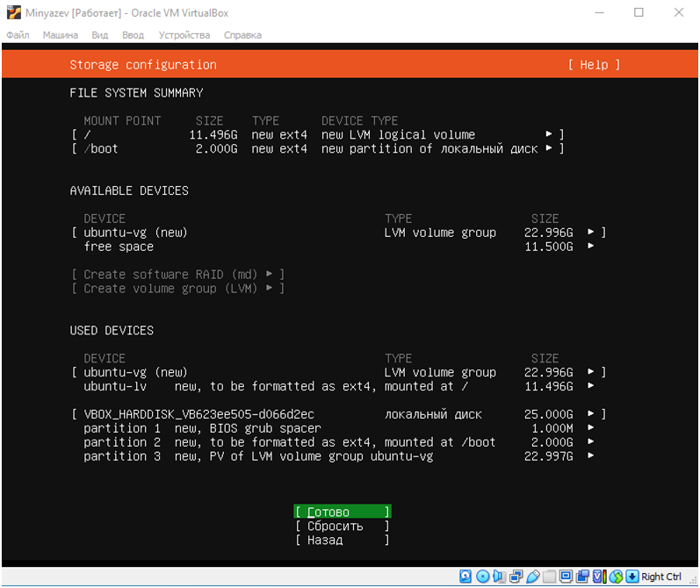The height and width of the screenshot is (588, 700).
Task: Open the audio status icon
Action: click(x=499, y=577)
